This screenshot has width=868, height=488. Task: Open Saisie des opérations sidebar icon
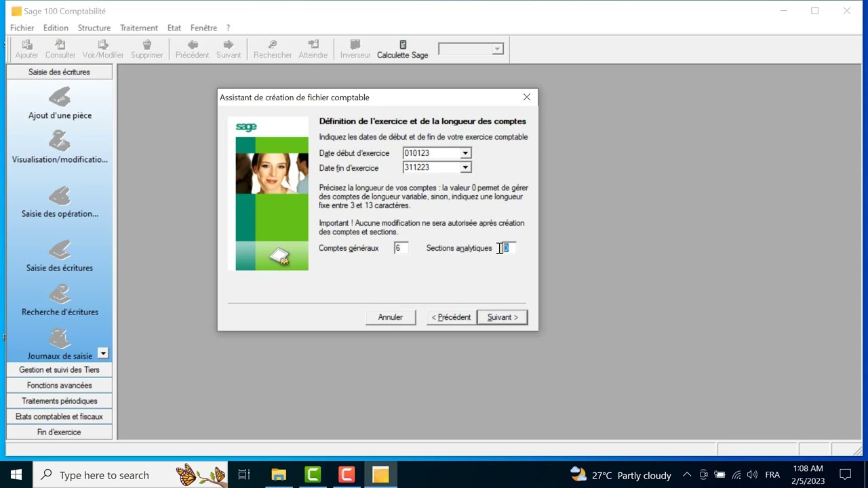60,196
